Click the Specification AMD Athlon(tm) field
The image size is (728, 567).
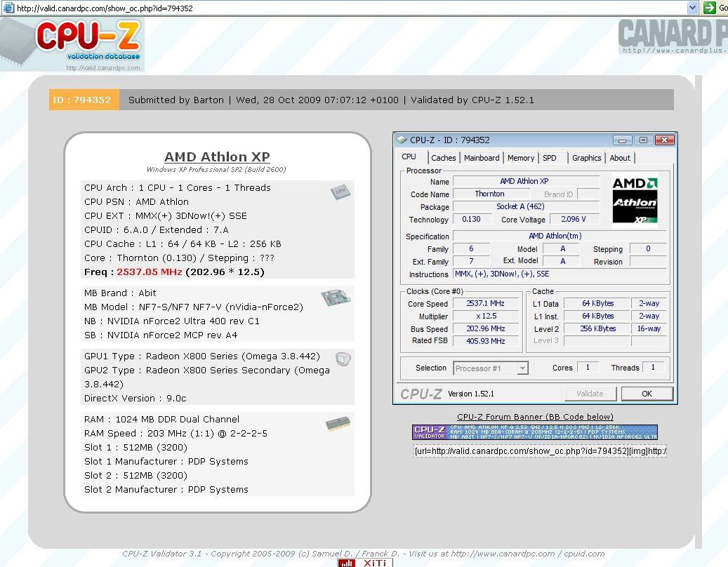point(560,236)
